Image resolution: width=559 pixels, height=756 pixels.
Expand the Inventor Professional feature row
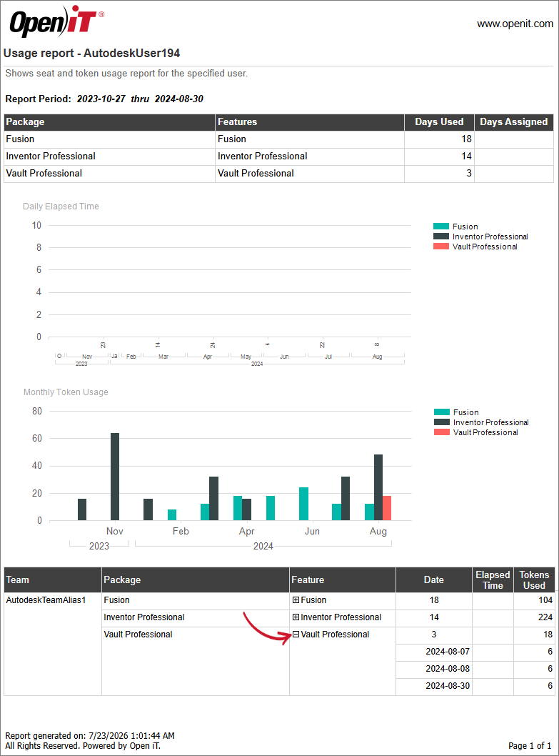click(296, 617)
